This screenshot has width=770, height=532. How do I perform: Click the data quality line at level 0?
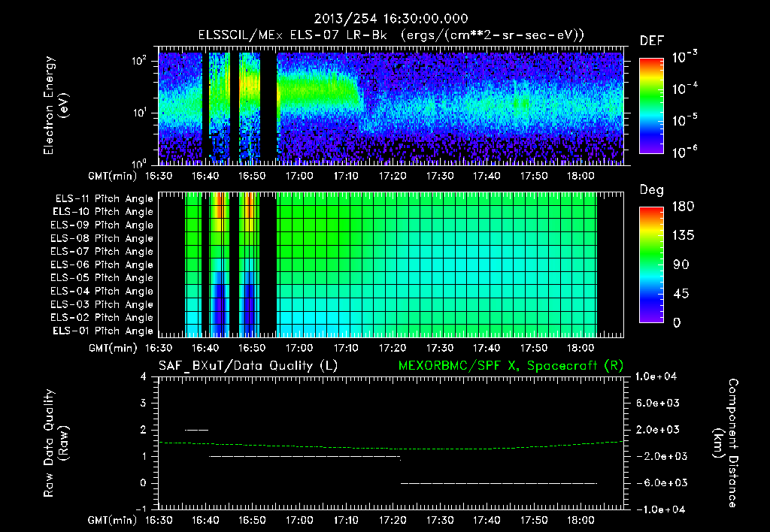tap(499, 483)
